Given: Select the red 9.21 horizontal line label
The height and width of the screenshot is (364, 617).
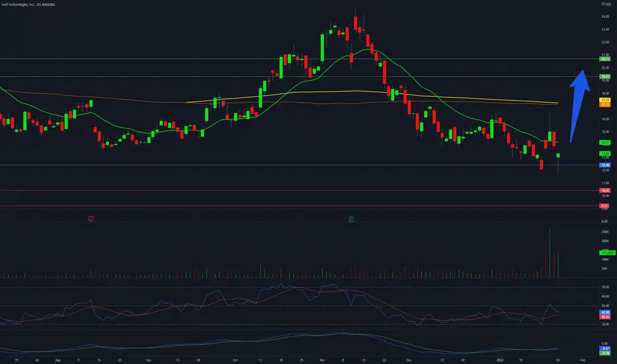Looking at the screenshot, I should pyautogui.click(x=605, y=206).
